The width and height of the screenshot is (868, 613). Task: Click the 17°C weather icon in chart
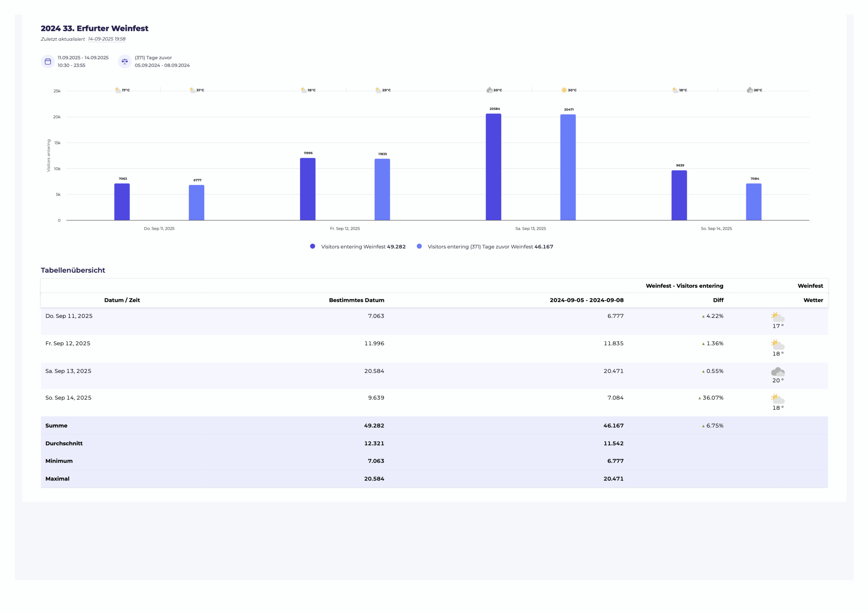[118, 90]
